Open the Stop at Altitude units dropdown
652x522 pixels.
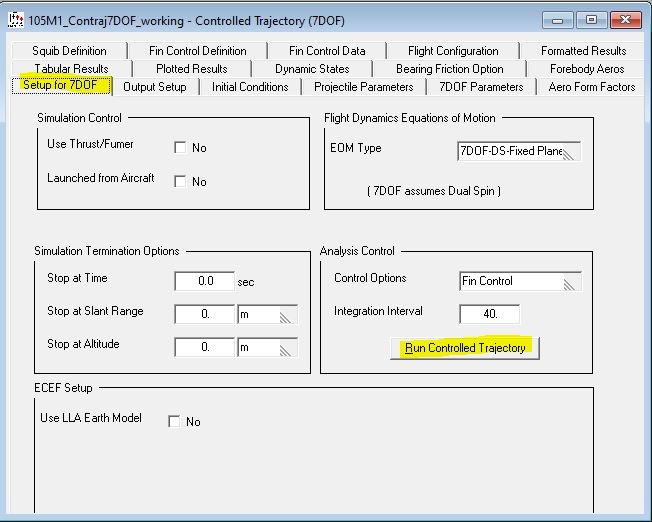point(267,348)
